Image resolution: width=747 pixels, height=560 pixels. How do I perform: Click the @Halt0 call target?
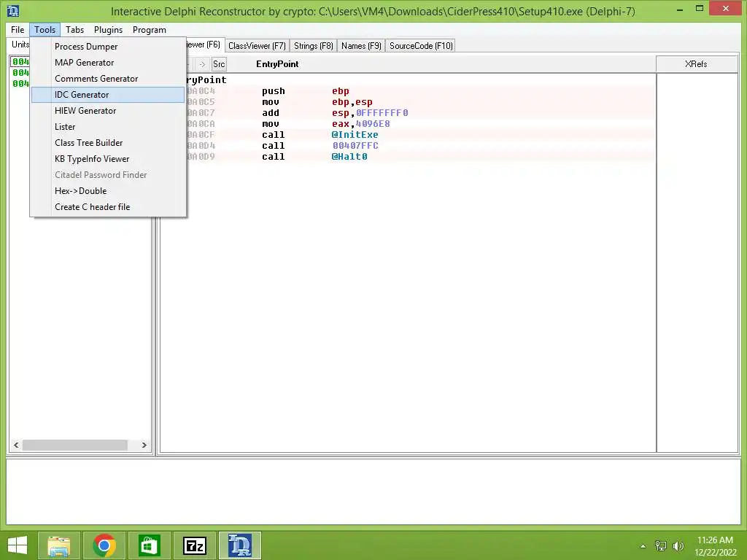click(x=349, y=157)
